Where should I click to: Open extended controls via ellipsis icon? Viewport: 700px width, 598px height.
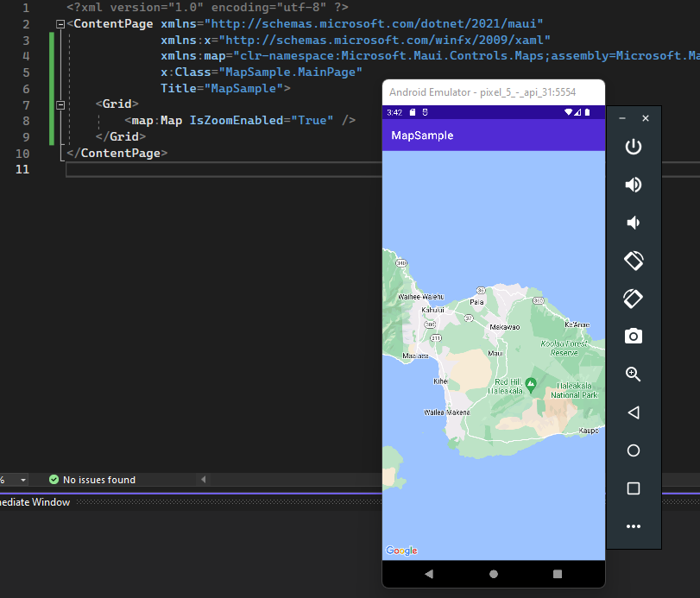633,526
